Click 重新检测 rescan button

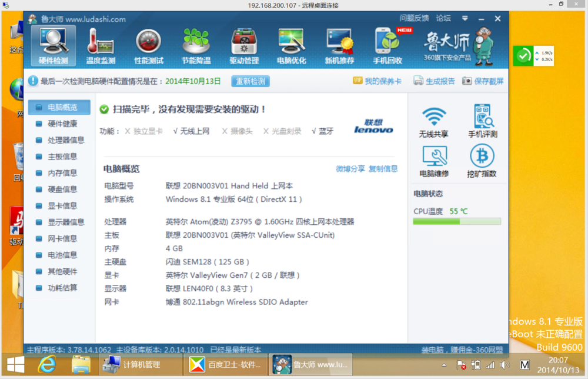coord(250,81)
